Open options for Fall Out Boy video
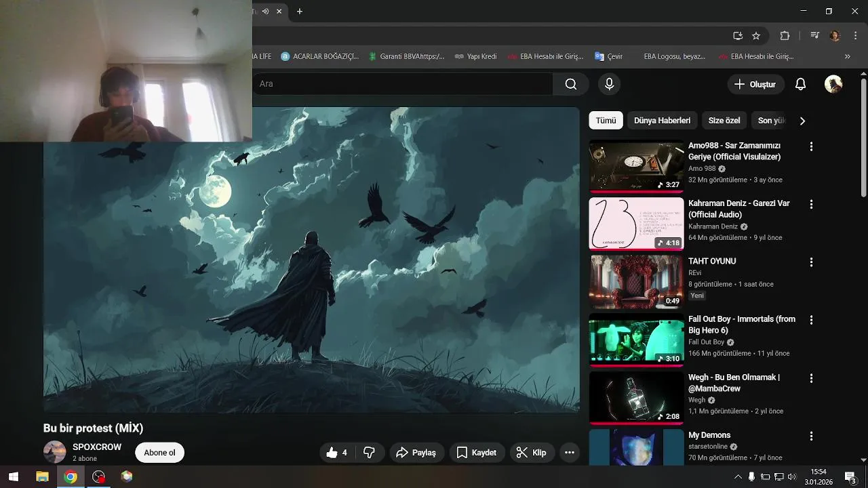The image size is (868, 488). click(811, 320)
